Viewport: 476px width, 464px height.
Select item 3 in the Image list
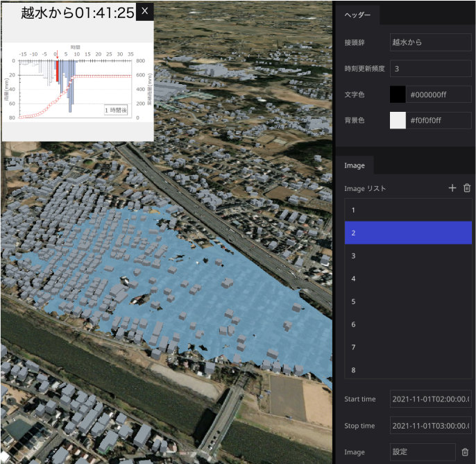408,256
